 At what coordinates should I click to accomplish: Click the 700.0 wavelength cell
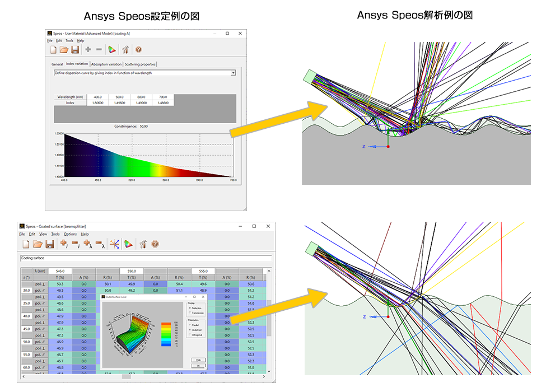163,97
